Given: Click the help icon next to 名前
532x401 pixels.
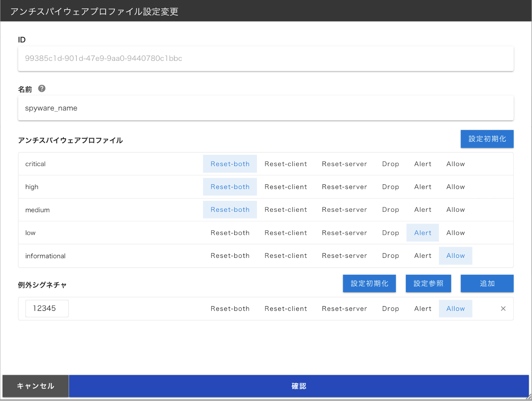Looking at the screenshot, I should [42, 88].
